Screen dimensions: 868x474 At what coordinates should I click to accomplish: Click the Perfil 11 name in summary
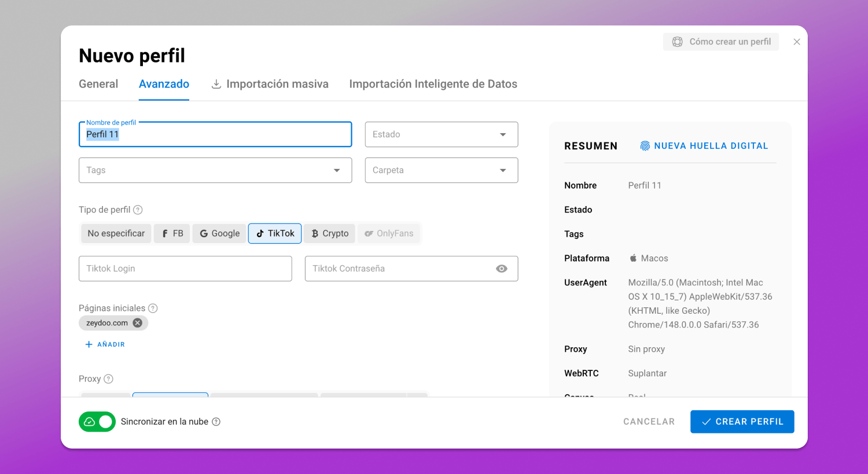click(645, 185)
